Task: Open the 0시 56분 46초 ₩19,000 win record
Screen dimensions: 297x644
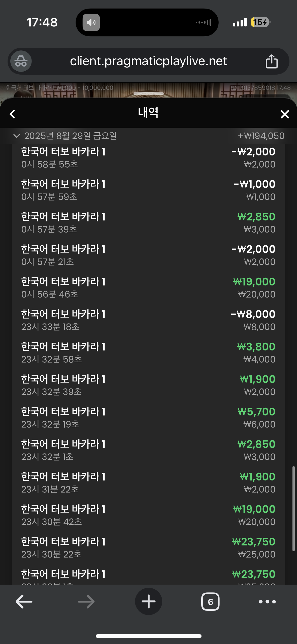Action: click(148, 288)
